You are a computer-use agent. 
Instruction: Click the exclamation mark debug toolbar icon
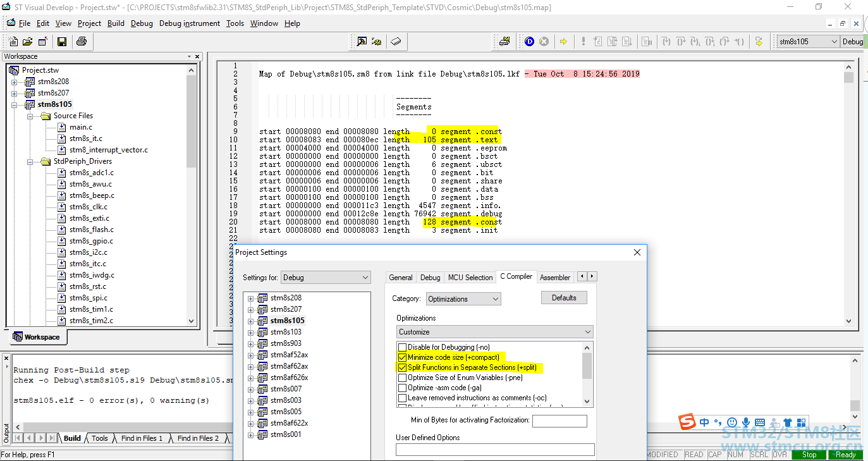[584, 42]
